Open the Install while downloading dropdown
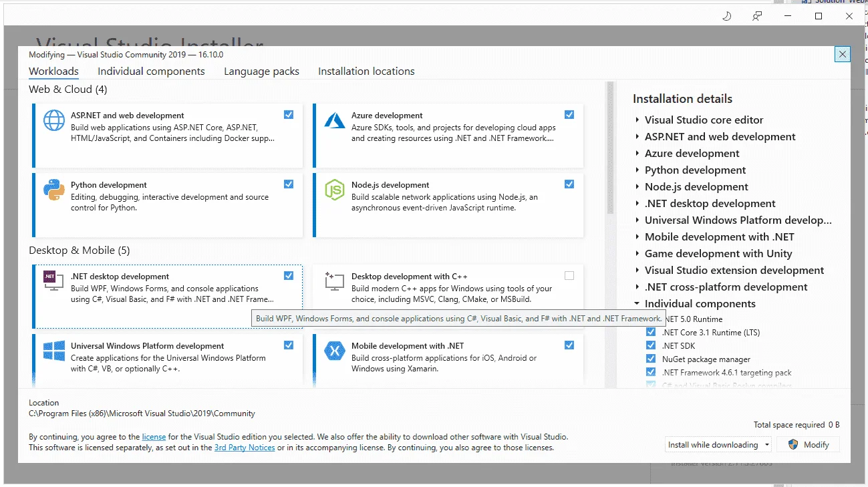The height and width of the screenshot is (487, 868). 719,444
